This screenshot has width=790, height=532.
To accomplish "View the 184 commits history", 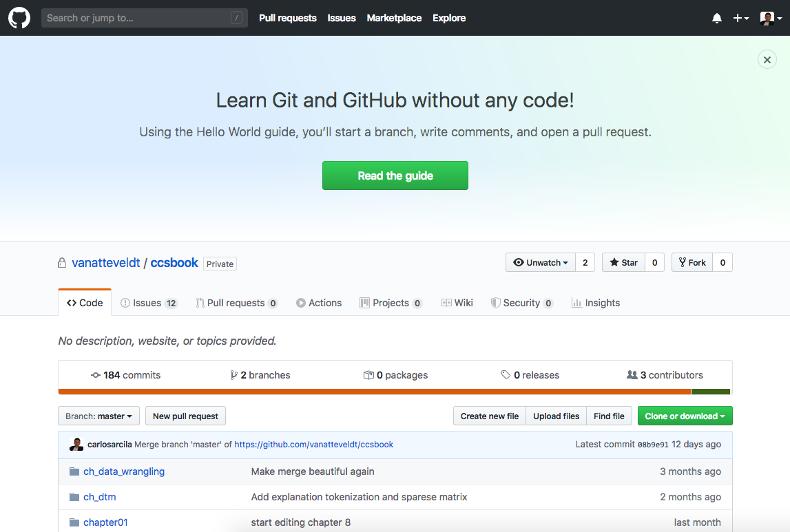I will 125,375.
